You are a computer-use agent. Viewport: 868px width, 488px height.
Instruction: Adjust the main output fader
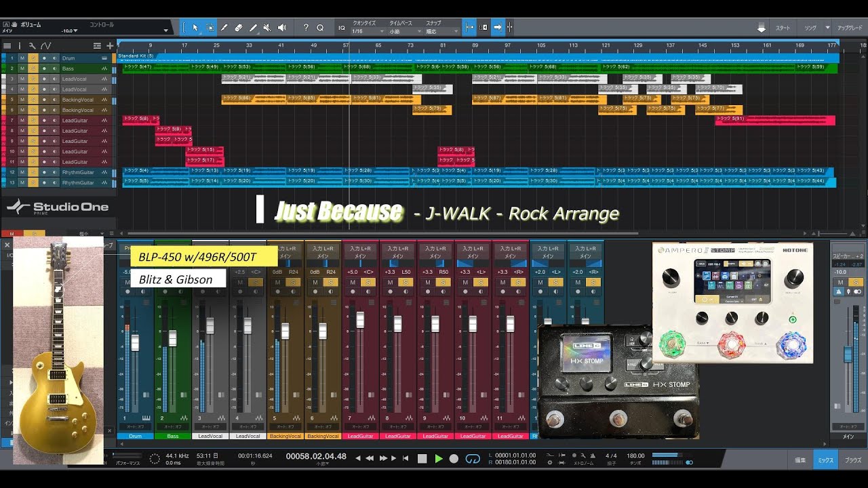point(847,353)
